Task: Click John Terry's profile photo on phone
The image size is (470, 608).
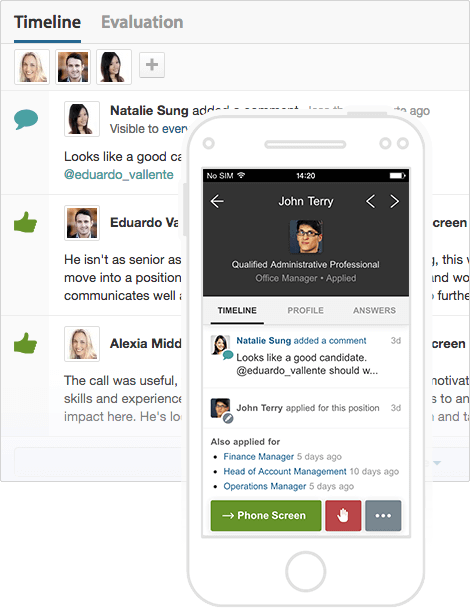Action: (x=306, y=236)
